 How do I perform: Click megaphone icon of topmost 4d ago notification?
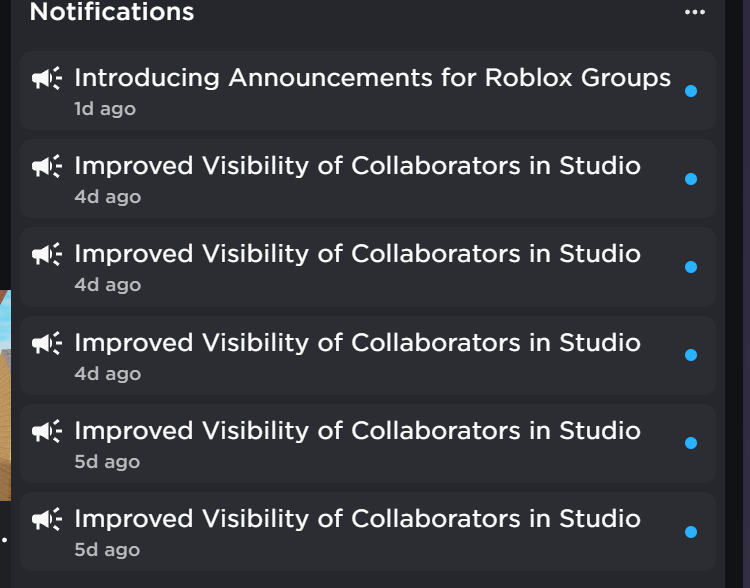47,166
